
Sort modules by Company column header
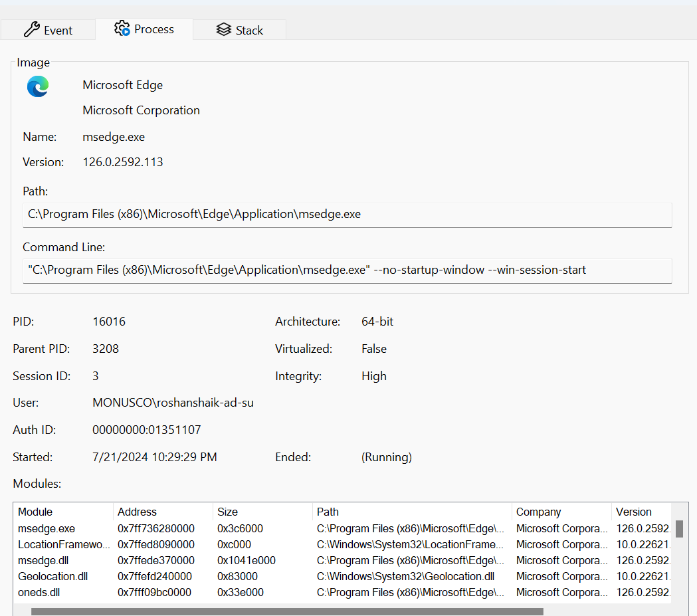[561, 512]
